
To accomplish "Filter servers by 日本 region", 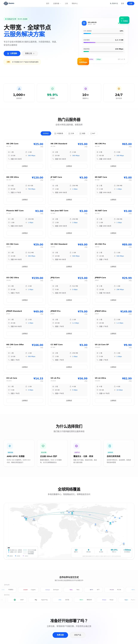I will [x=71, y=133].
